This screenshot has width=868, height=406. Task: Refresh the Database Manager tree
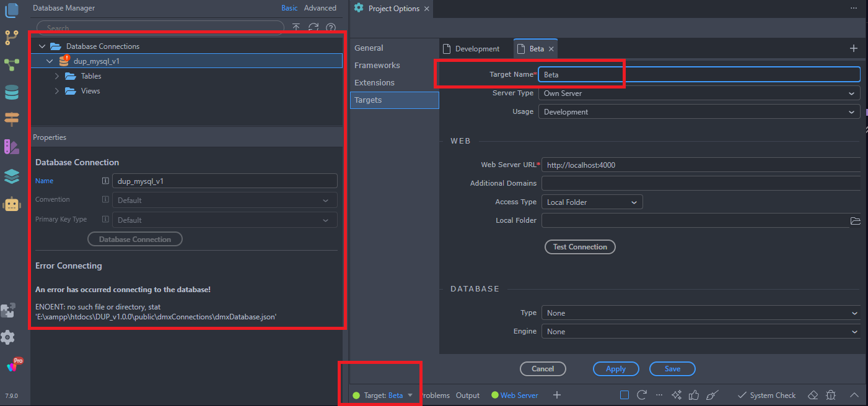click(313, 27)
